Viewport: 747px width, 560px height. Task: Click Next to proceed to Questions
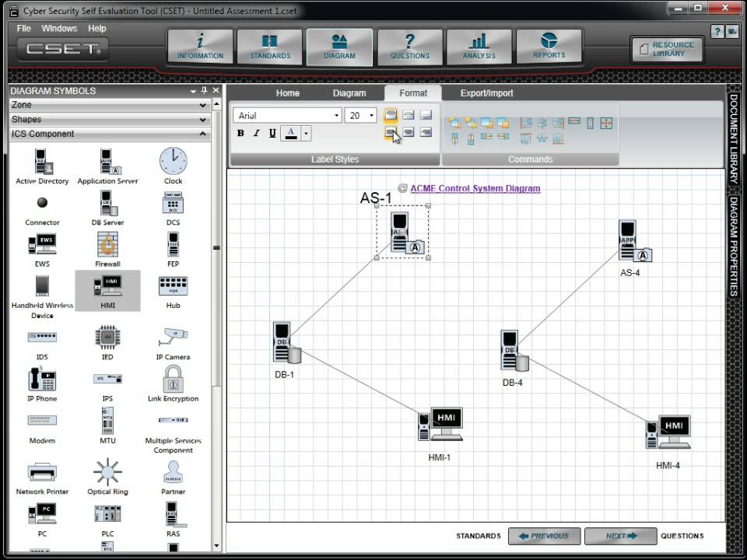tap(621, 536)
